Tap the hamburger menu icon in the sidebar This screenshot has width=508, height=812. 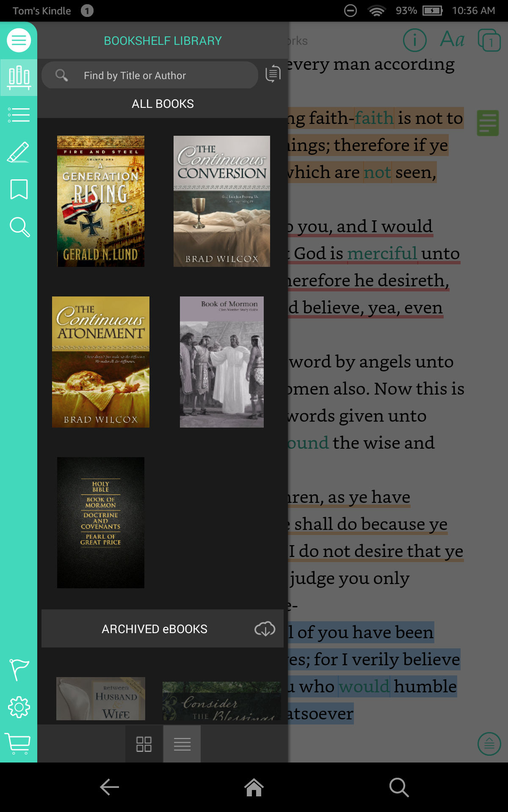click(19, 40)
